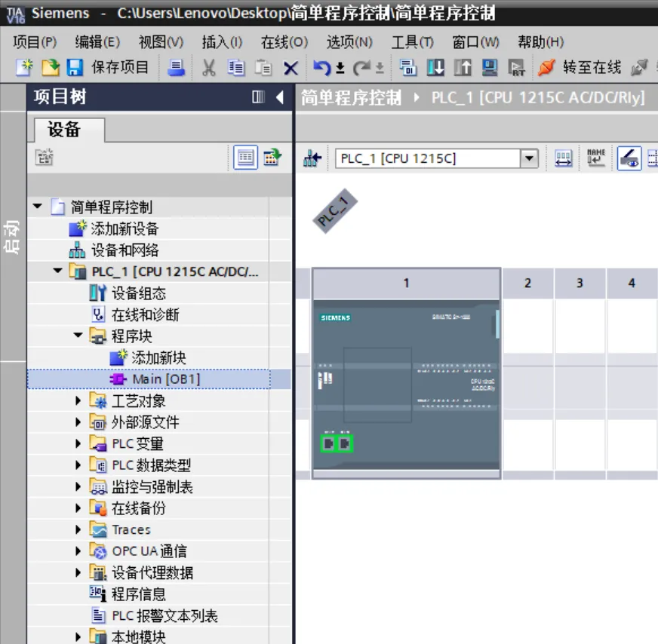Click the cut scissors icon
The image size is (658, 644).
point(208,68)
